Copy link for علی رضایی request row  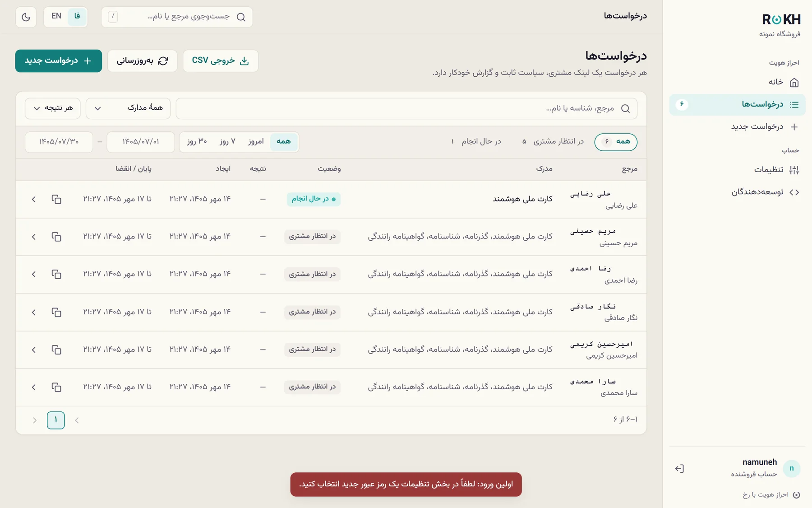coord(56,199)
